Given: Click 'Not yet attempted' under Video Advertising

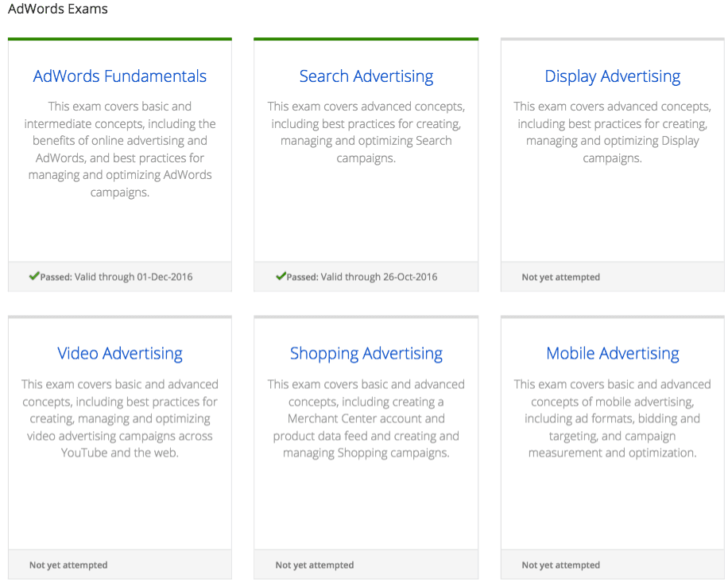Looking at the screenshot, I should tap(68, 566).
